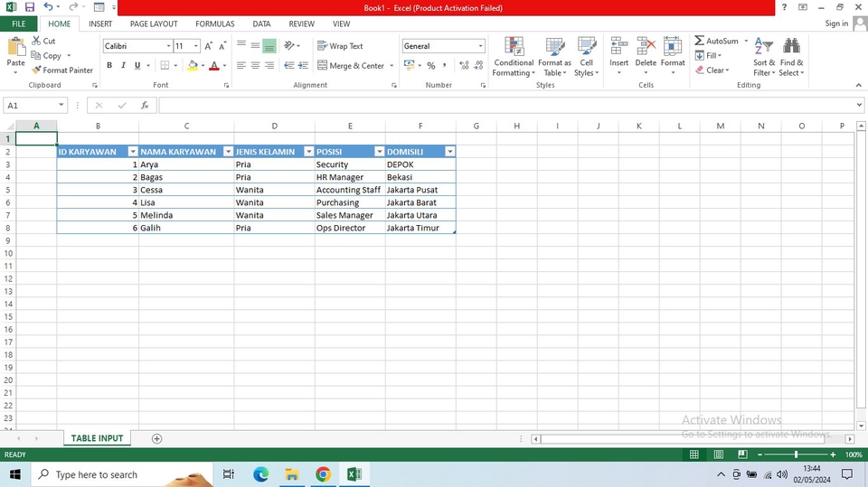This screenshot has width=868, height=487.
Task: Open the General number format dropdown
Action: tap(480, 46)
